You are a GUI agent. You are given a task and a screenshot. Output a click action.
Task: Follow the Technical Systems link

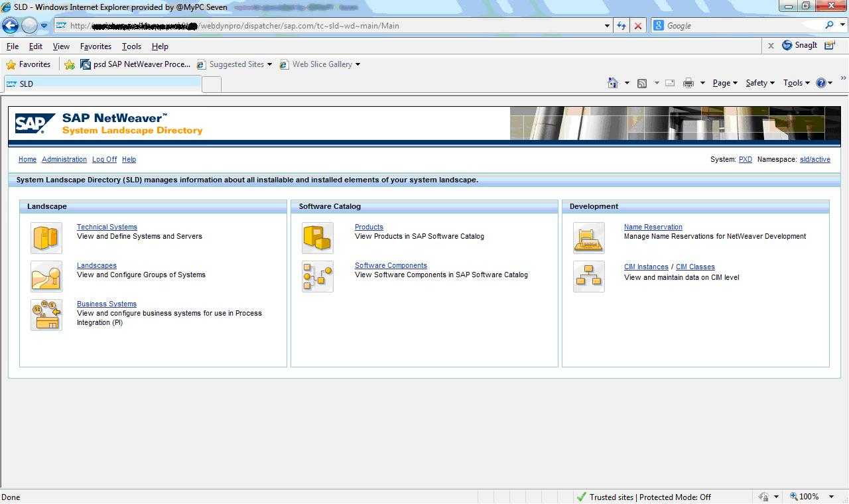tap(107, 227)
